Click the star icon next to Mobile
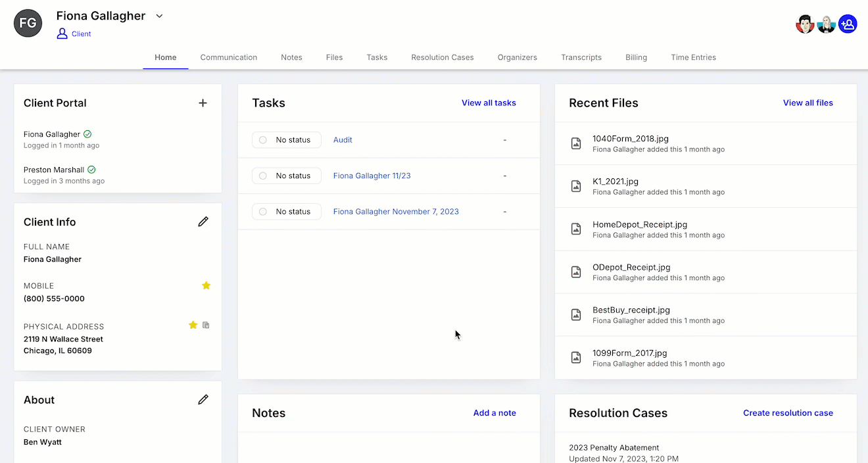Viewport: 868px width, 463px height. tap(206, 285)
